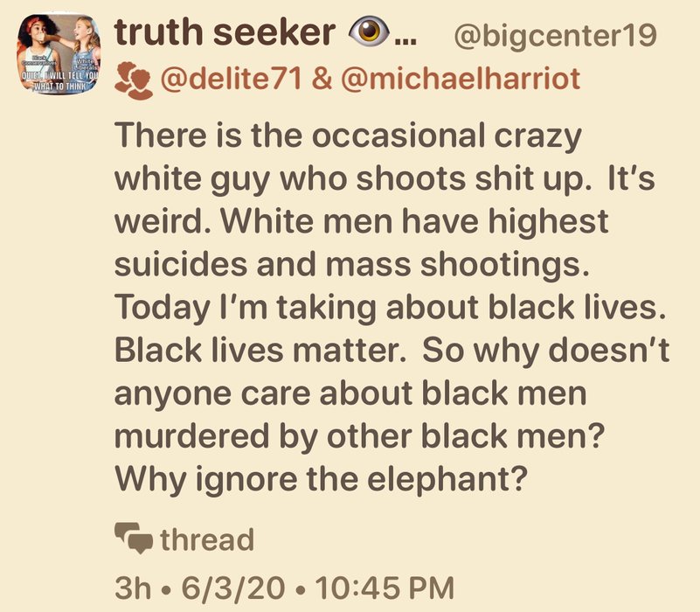This screenshot has height=612, width=700.
Task: Open the @michaelharriot mention
Action: tap(458, 79)
